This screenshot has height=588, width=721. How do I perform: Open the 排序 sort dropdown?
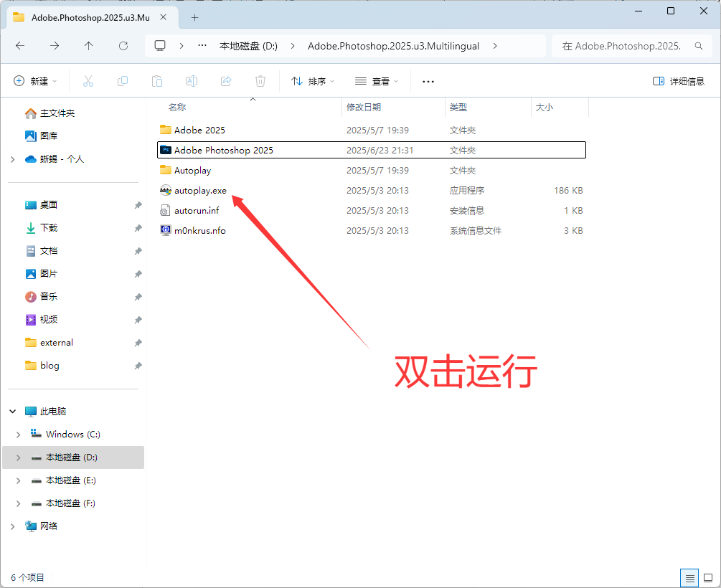[313, 81]
